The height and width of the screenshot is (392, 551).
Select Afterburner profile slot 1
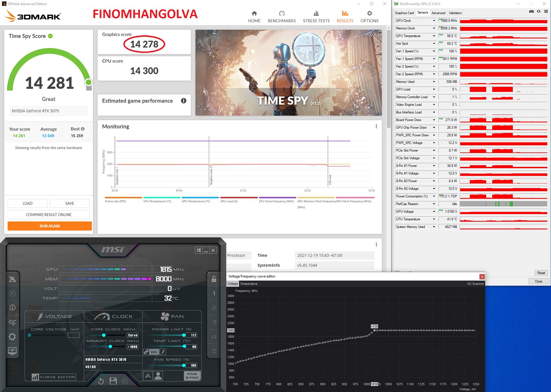point(214,293)
